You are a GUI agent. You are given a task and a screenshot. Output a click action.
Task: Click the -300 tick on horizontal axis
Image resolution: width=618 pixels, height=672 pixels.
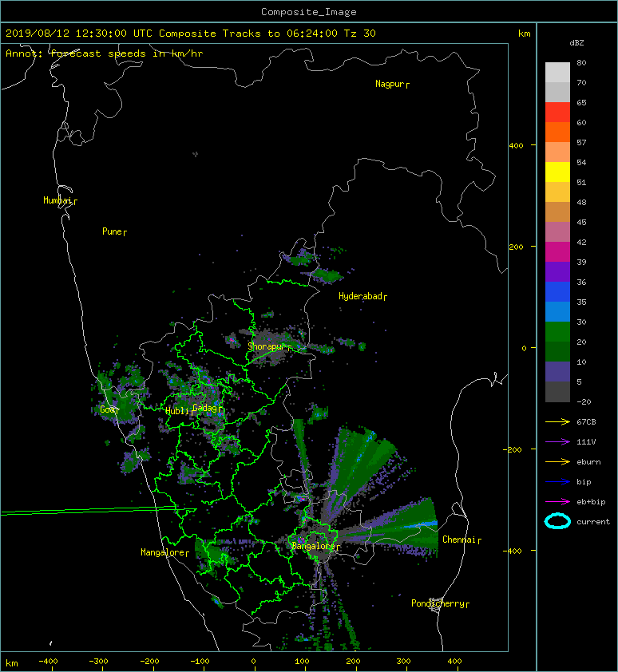pyautogui.click(x=99, y=662)
